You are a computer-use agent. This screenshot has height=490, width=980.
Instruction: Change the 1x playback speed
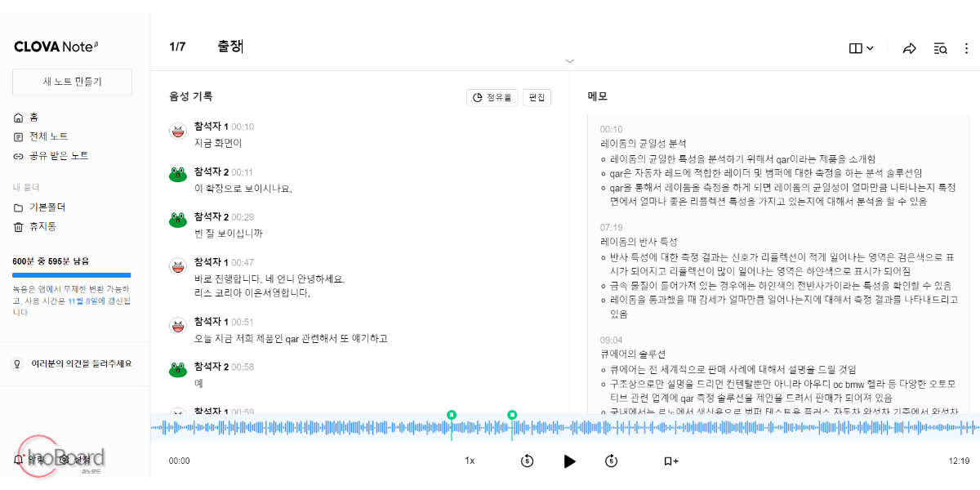(x=470, y=461)
